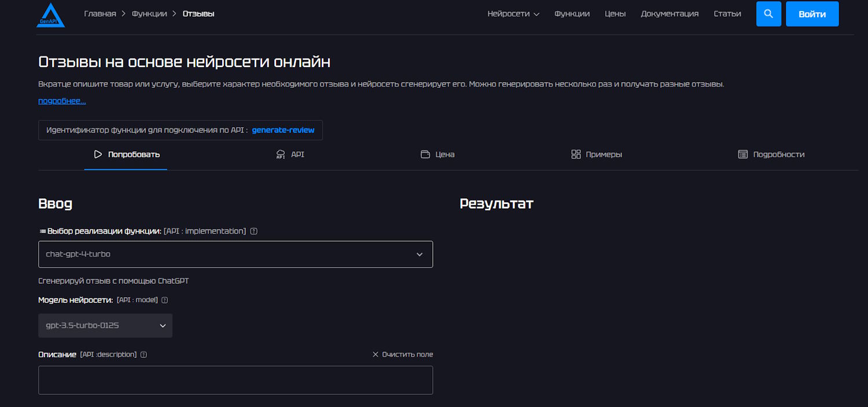This screenshot has height=407, width=868.
Task: Select the Попробовать tab
Action: click(x=126, y=154)
